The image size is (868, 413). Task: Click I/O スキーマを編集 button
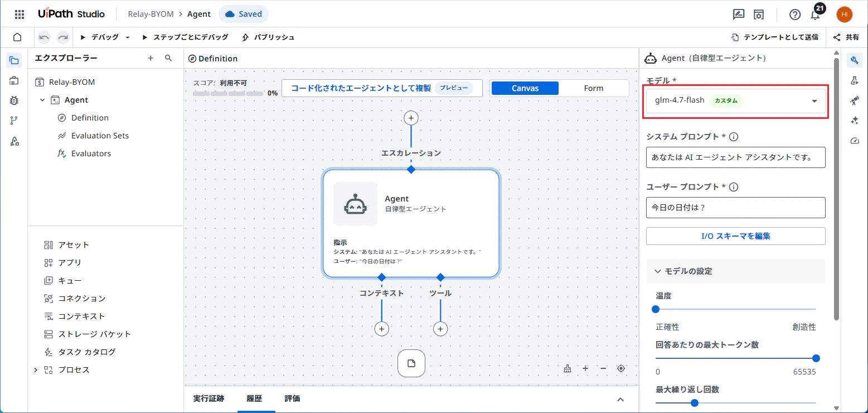pyautogui.click(x=735, y=236)
